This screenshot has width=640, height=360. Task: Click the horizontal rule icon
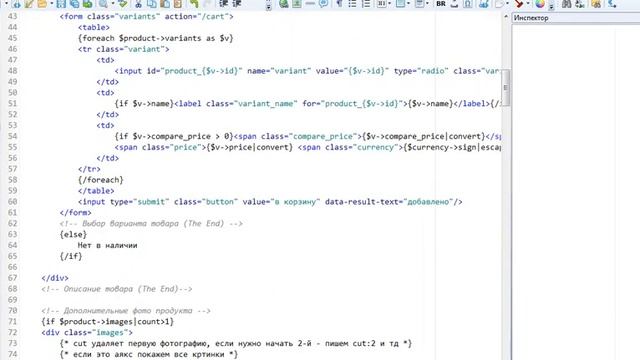[310, 4]
